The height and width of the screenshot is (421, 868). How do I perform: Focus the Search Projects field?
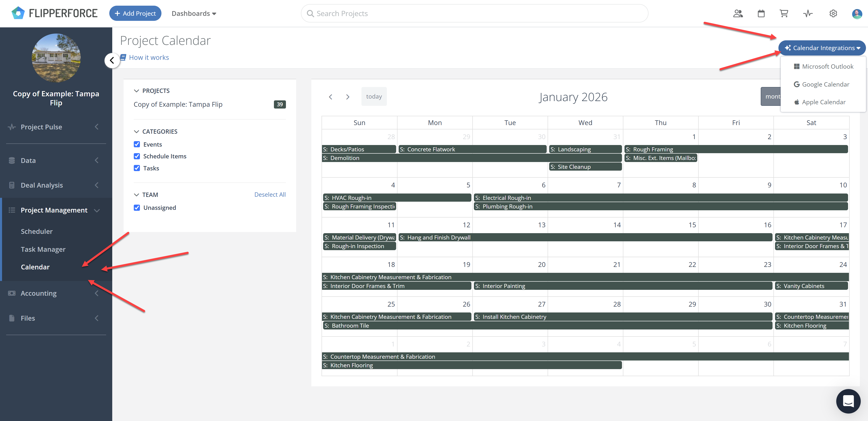click(x=474, y=13)
